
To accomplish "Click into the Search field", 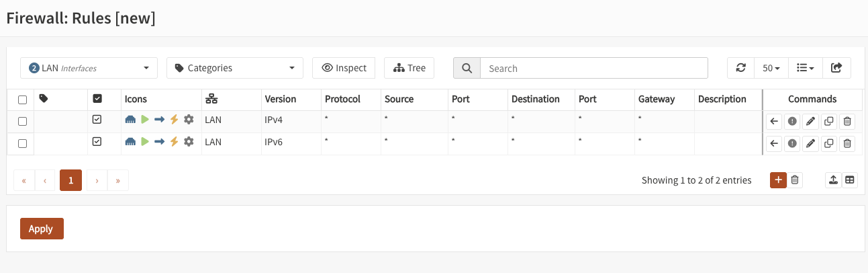I will 594,68.
